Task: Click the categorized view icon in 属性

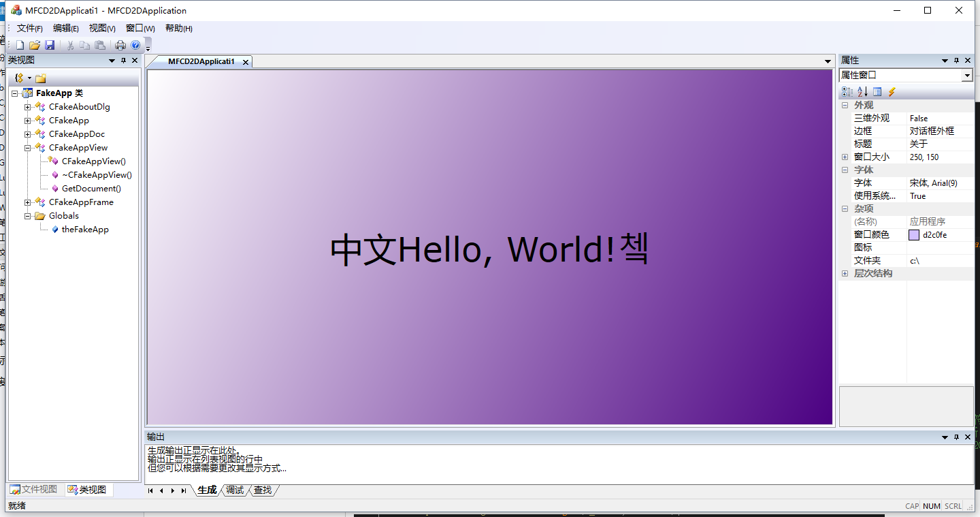Action: [847, 91]
